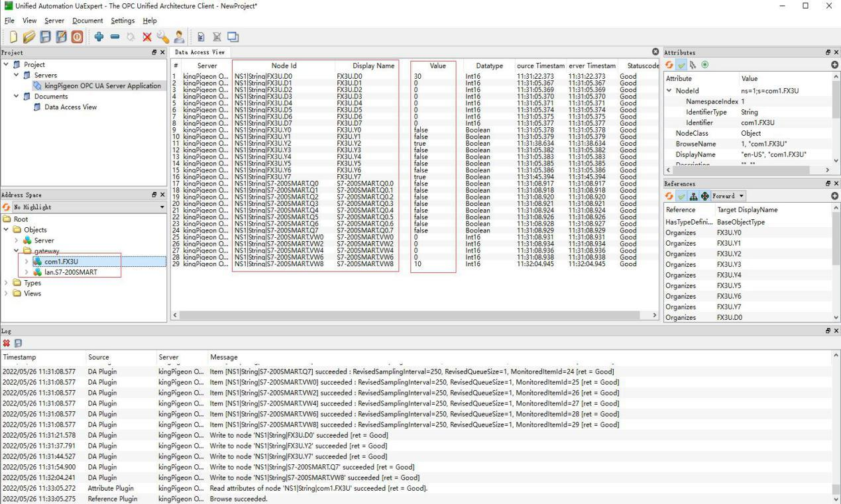Viewport: 841px width, 504px height.
Task: Float the Log panel
Action: [828, 330]
